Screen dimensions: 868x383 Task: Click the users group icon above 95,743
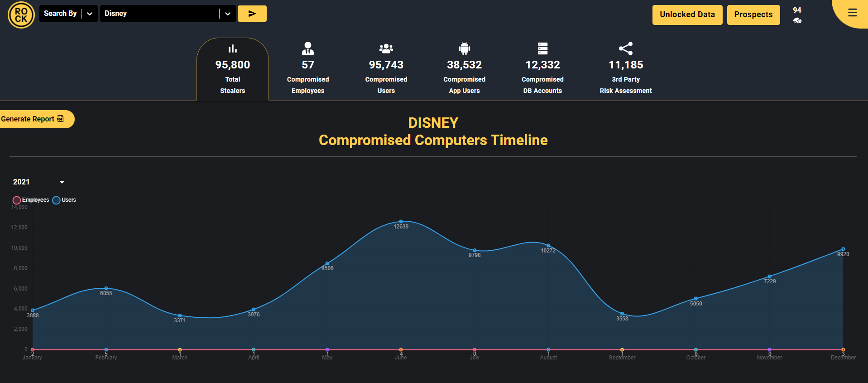[x=386, y=48]
